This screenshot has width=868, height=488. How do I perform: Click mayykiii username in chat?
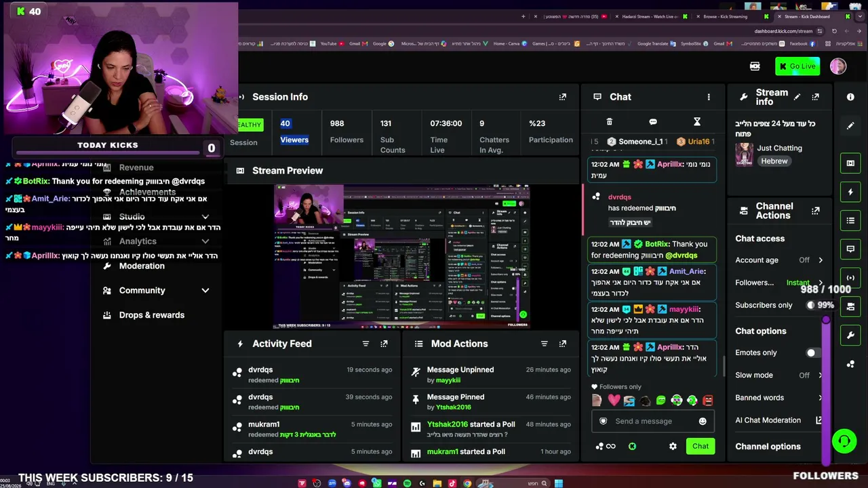(x=684, y=309)
